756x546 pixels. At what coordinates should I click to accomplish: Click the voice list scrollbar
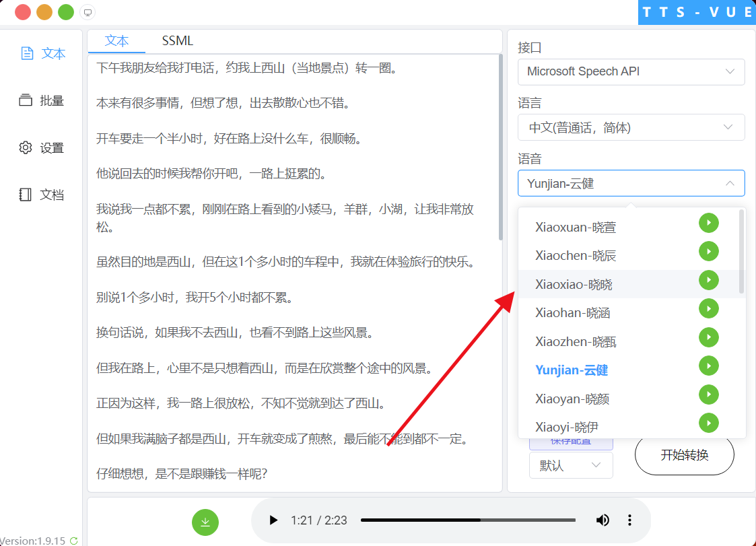pos(741,251)
